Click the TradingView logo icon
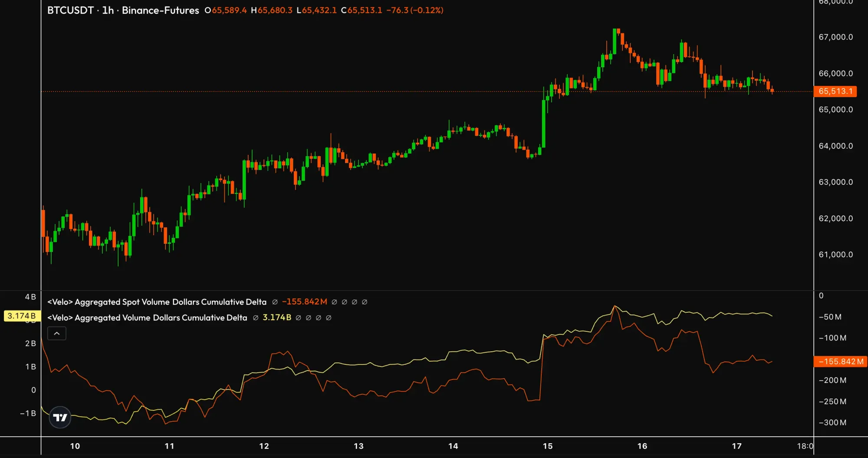Screen dimensions: 868x458 (x=60, y=417)
